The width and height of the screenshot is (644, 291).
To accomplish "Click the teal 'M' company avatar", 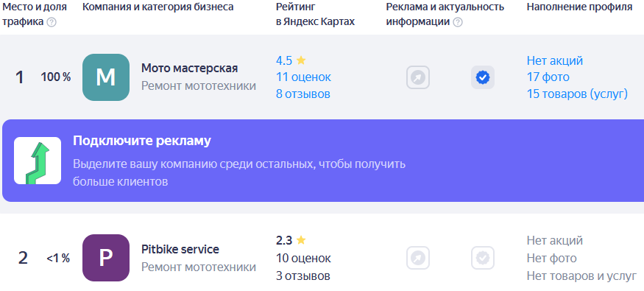I will point(106,77).
